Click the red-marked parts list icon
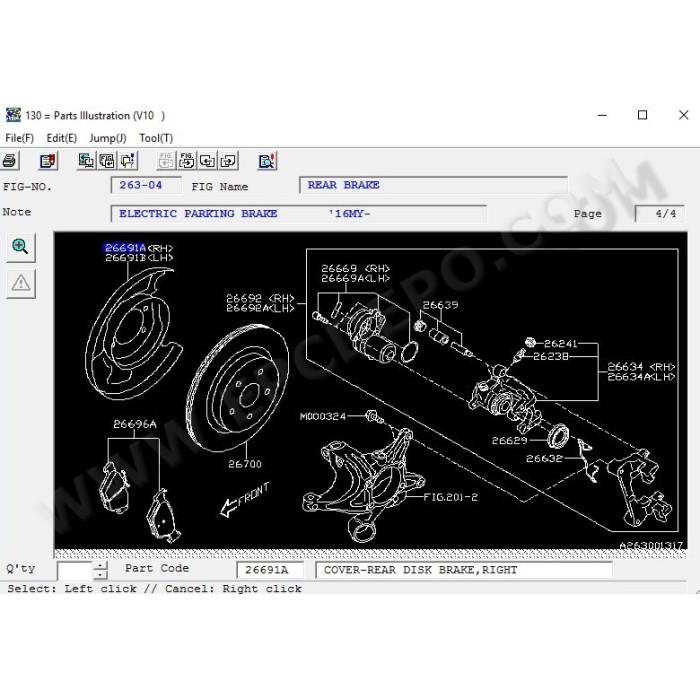 click(48, 161)
